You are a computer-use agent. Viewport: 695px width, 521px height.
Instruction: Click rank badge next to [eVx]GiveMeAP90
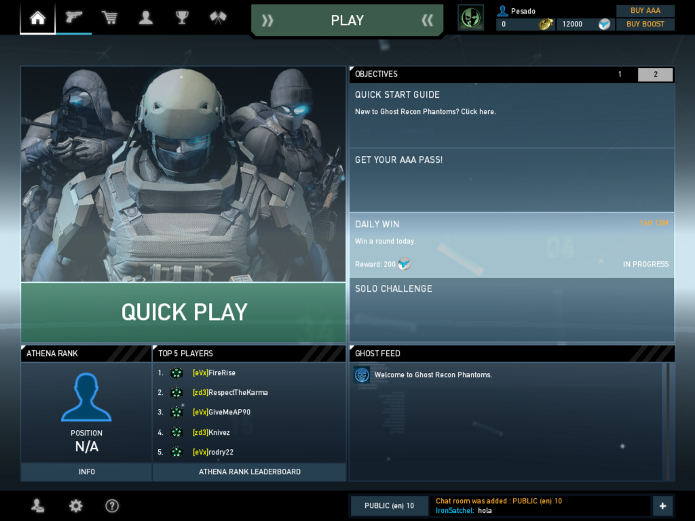(x=176, y=412)
